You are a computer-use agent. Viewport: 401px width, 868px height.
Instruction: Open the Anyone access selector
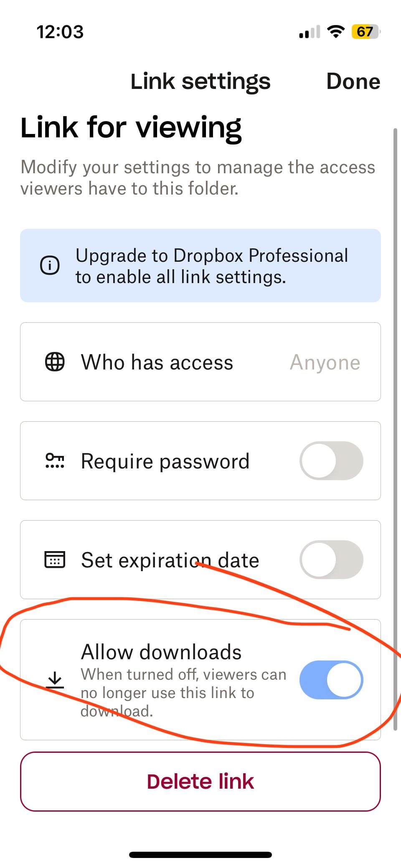(325, 362)
